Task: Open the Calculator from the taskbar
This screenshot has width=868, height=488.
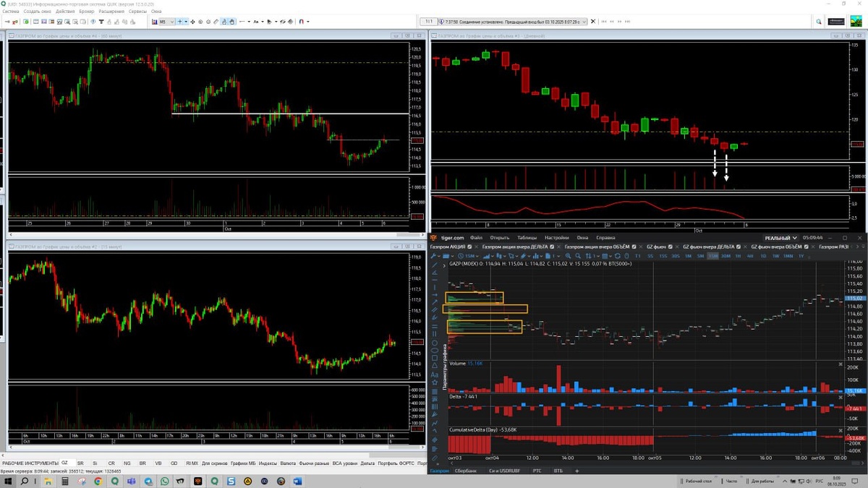Action: click(x=65, y=481)
